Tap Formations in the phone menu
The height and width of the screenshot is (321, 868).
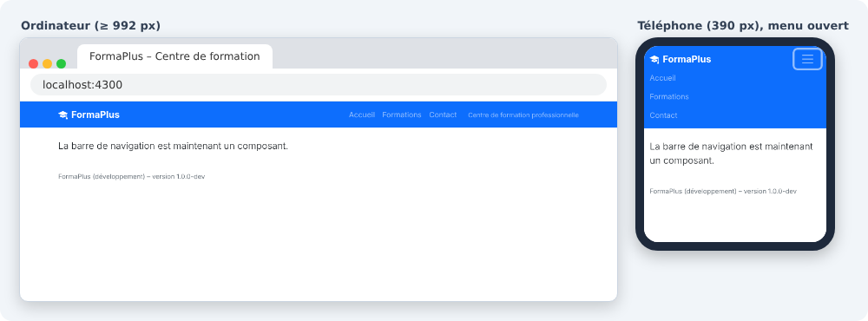click(x=669, y=96)
